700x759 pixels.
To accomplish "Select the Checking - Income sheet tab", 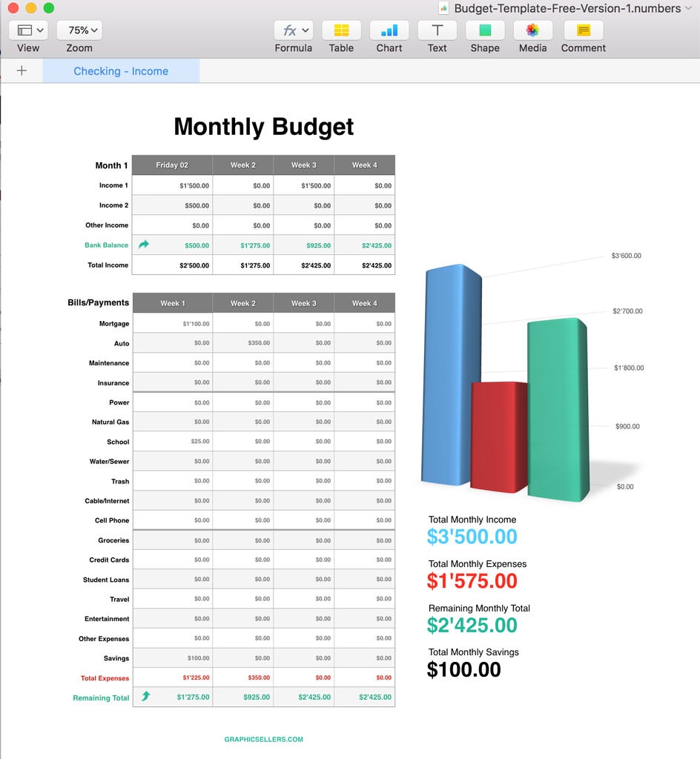I will pyautogui.click(x=121, y=70).
